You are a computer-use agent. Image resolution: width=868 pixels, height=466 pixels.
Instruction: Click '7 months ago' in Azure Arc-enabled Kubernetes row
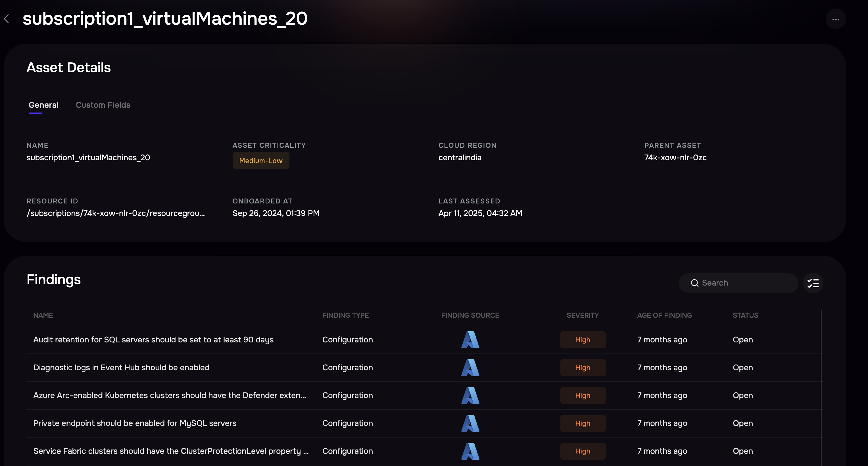point(662,395)
